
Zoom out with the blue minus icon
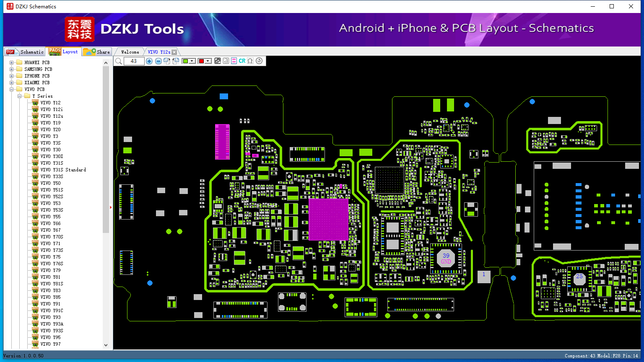coord(158,61)
